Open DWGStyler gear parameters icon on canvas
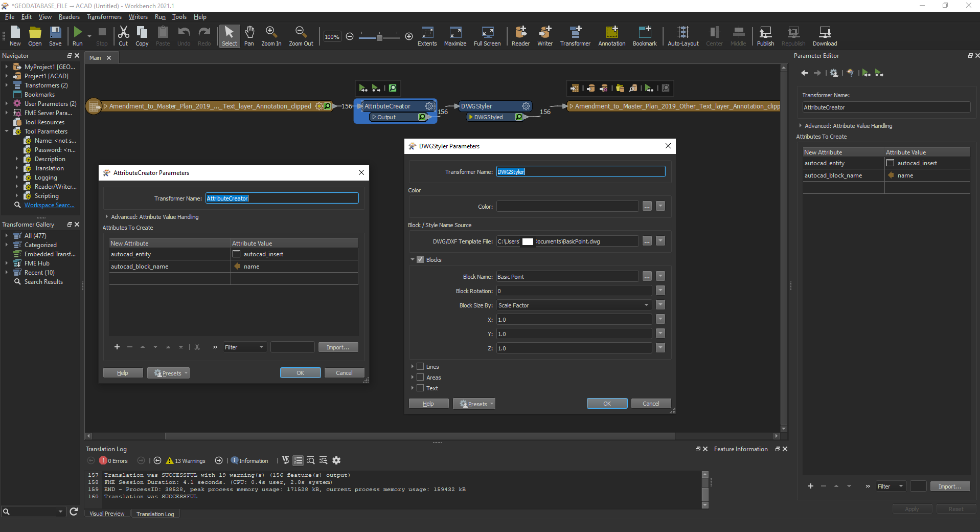This screenshot has width=980, height=532. coord(526,106)
